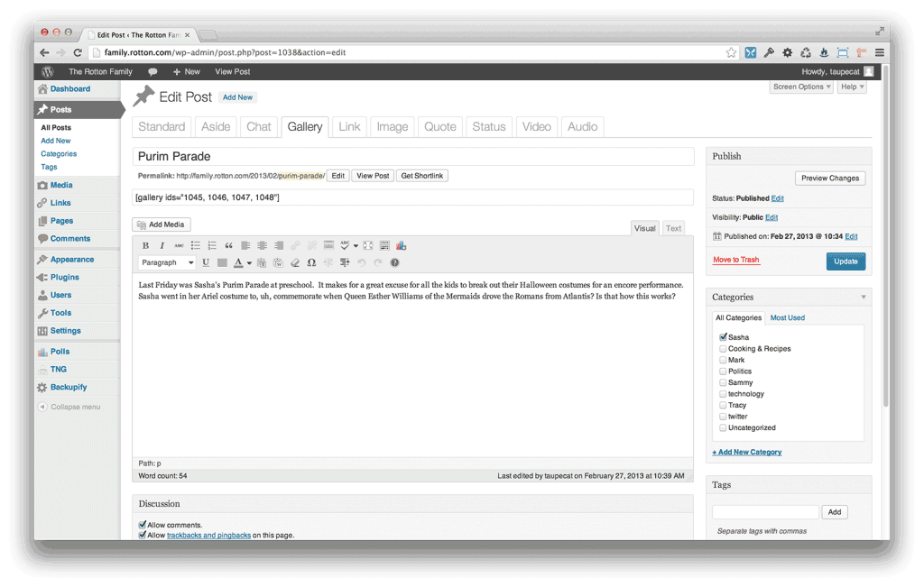Screen dimensions: 924x587
Task: Click the underline formatting icon
Action: pos(206,262)
